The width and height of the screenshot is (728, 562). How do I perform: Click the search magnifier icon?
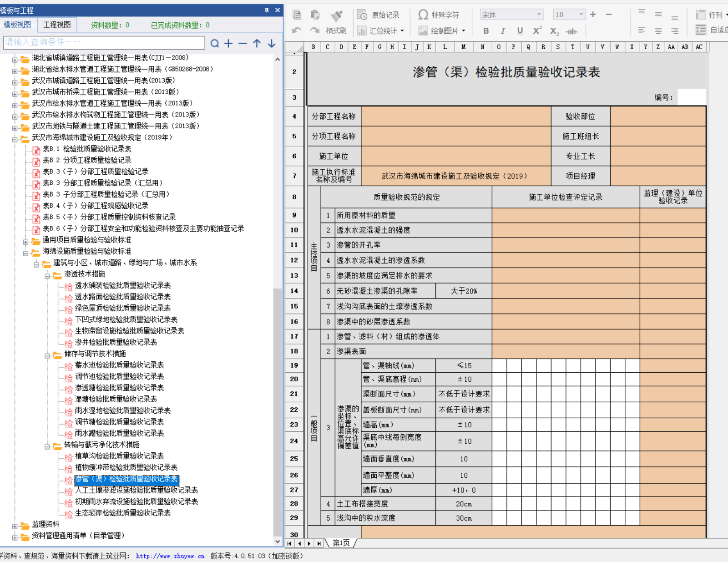[x=215, y=43]
